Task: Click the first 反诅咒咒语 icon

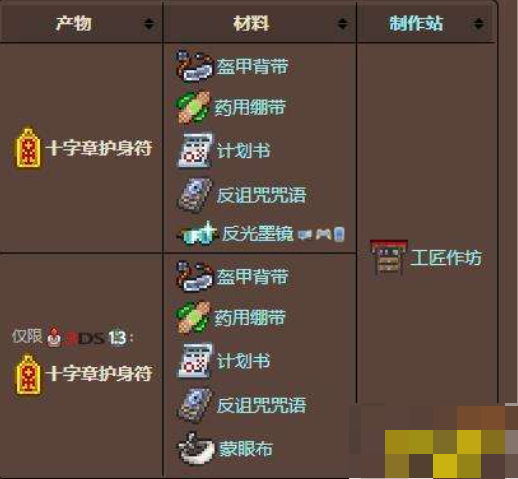Action: 195,195
